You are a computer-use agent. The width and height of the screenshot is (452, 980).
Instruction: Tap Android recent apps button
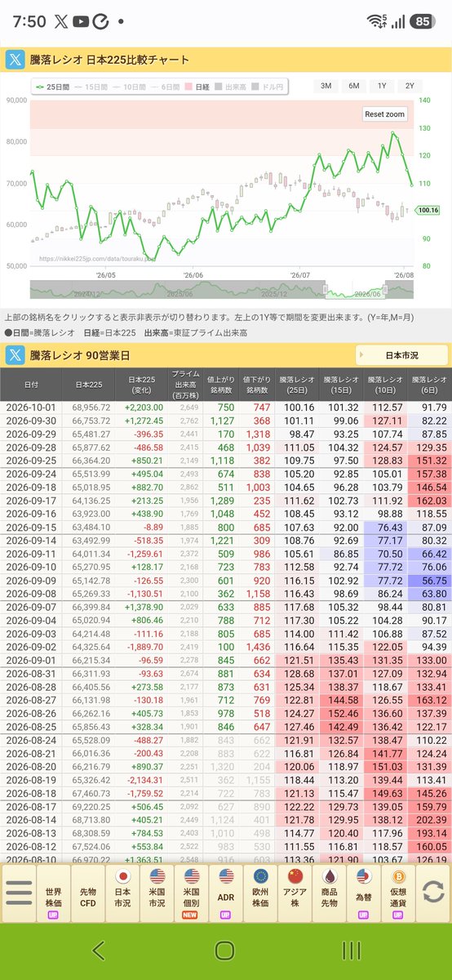[352, 950]
